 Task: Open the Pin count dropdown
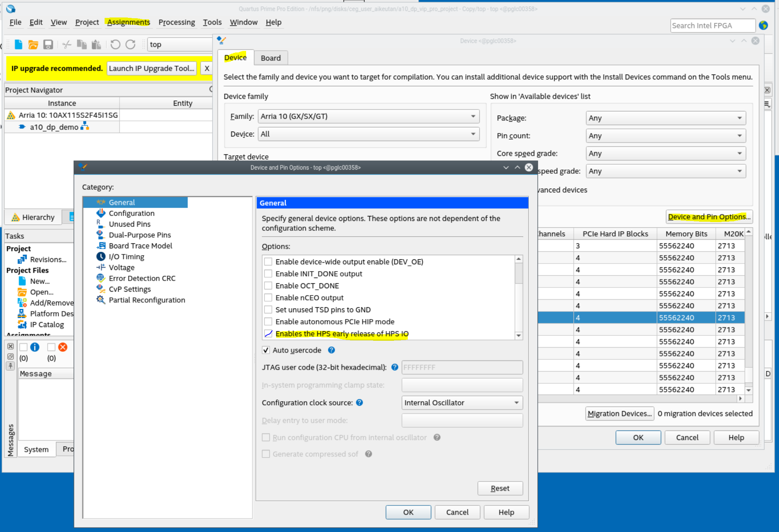[665, 136]
